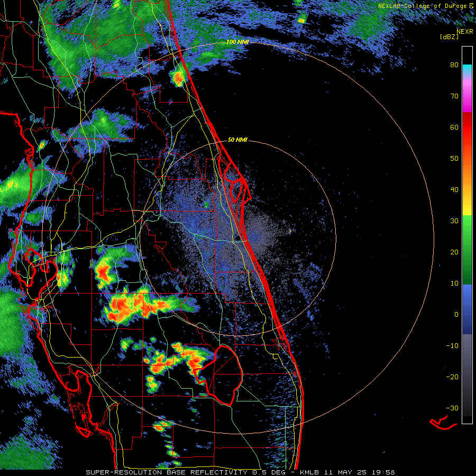
Task: Click the SUPER-RESOLUTION BASE REFLECTIVITY caption text
Action: click(167, 472)
